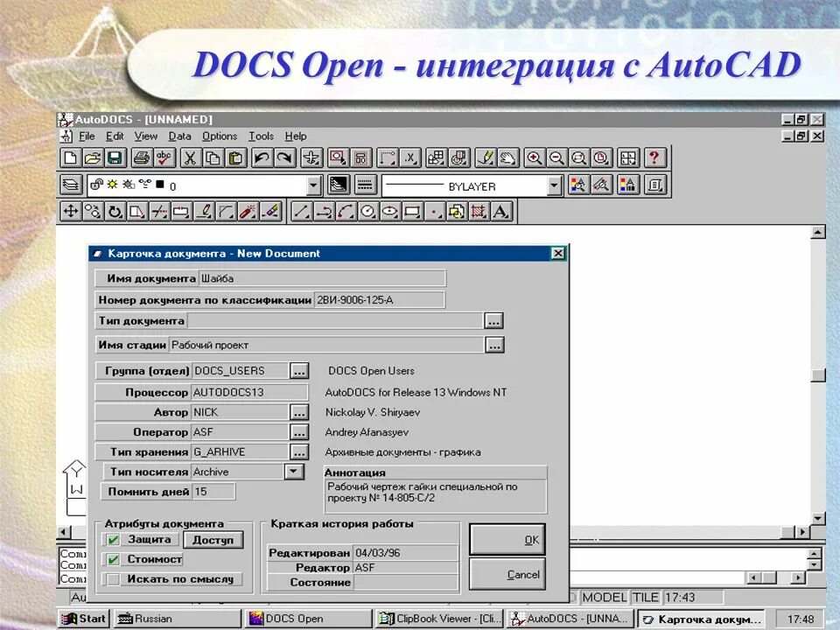
Task: Open the Windows Start button
Action: pyautogui.click(x=84, y=619)
